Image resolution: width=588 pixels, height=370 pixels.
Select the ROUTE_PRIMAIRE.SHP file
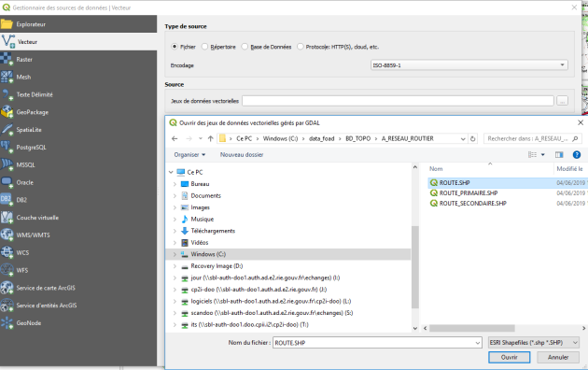click(x=468, y=192)
